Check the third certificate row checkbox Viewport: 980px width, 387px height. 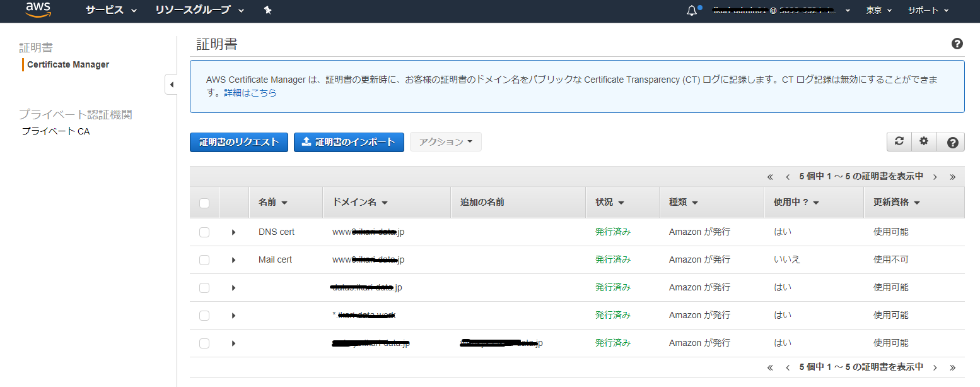204,288
